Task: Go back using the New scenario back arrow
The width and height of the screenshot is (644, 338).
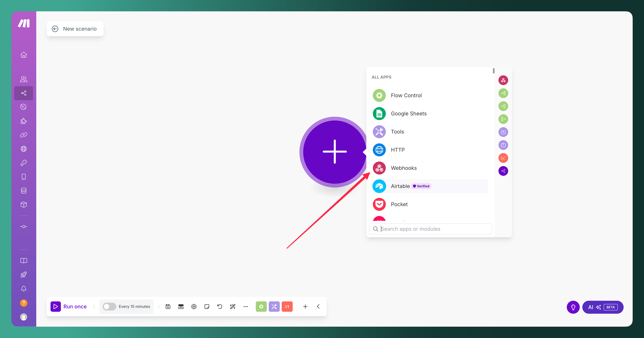Action: [55, 29]
